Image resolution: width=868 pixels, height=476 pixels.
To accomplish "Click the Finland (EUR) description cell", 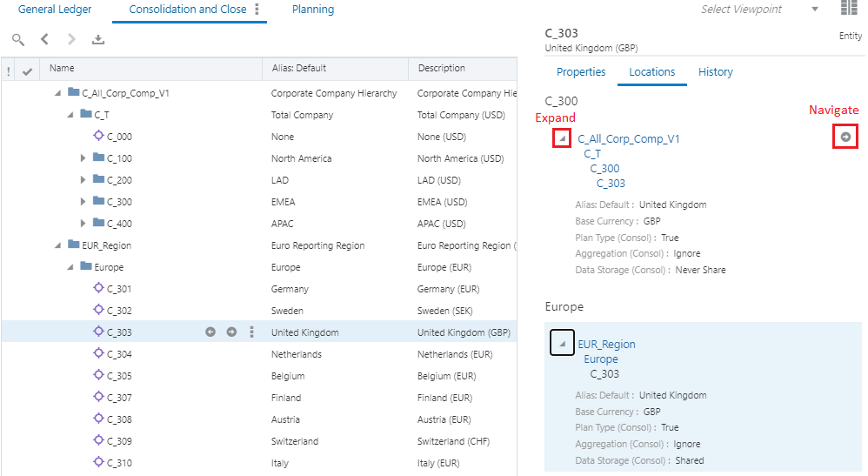I will pos(444,398).
